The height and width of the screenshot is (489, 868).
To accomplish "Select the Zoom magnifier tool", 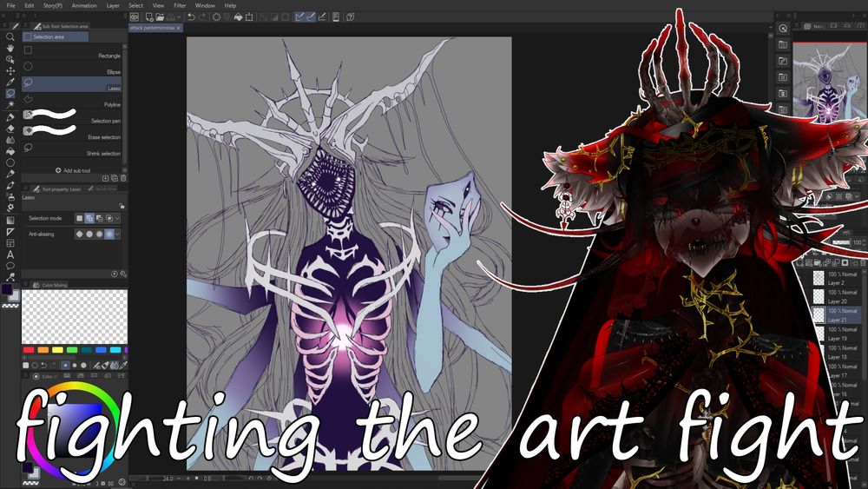I will click(10, 37).
